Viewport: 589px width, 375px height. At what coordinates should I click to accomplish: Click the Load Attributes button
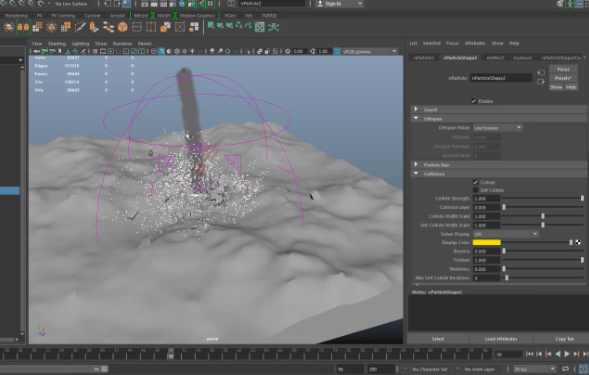click(x=501, y=339)
